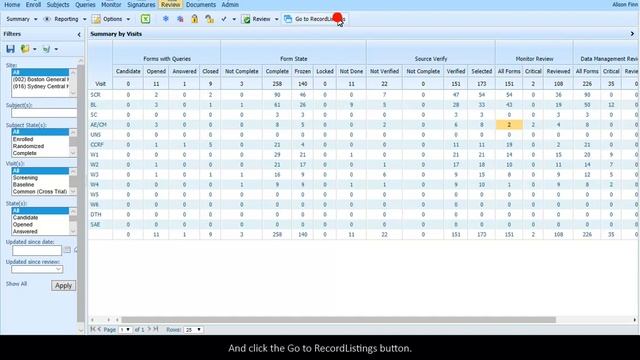
Task: Export to Excel with green spreadsheet icon
Action: pos(145,19)
